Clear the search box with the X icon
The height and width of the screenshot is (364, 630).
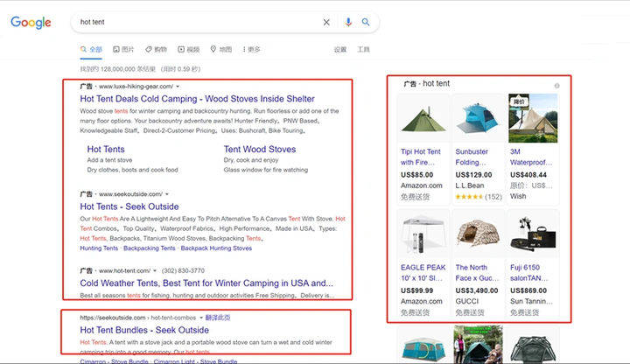pos(326,23)
